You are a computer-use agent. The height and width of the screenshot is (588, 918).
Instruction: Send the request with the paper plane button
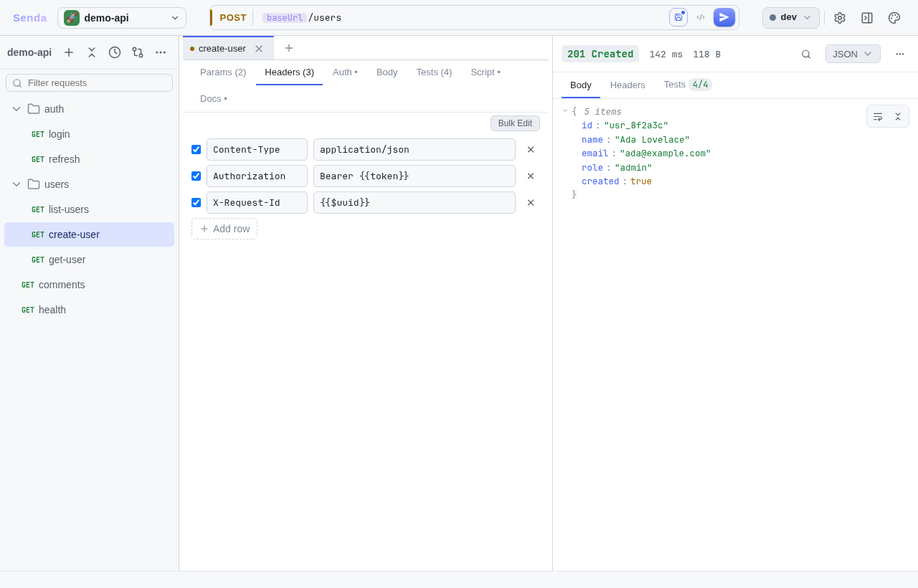click(x=724, y=17)
